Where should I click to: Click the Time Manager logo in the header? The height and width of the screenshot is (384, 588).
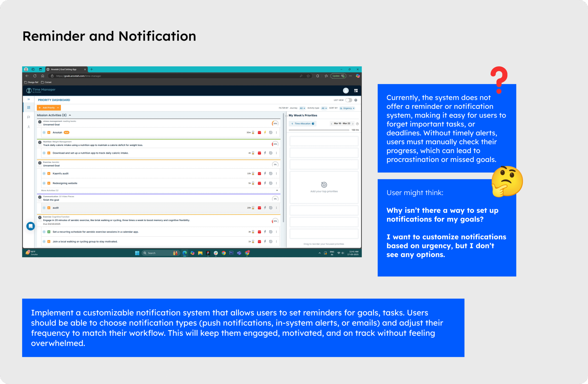[x=41, y=90]
